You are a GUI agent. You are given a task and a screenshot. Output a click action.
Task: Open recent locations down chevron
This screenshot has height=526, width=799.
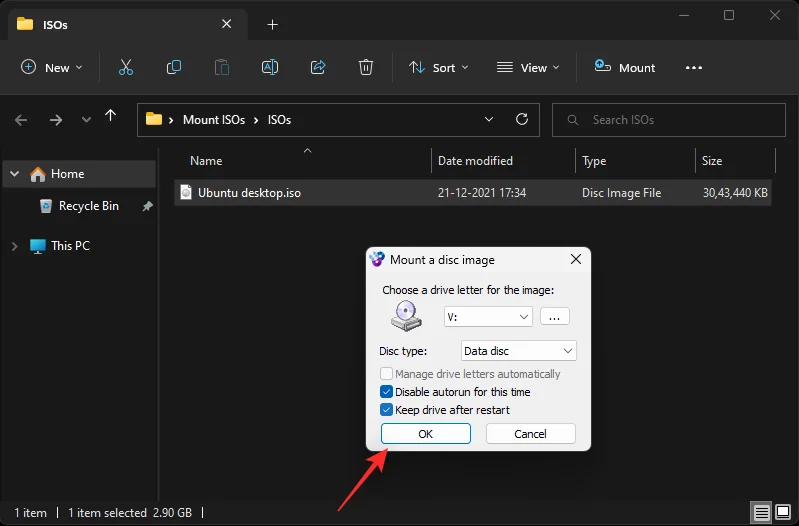[x=86, y=120]
